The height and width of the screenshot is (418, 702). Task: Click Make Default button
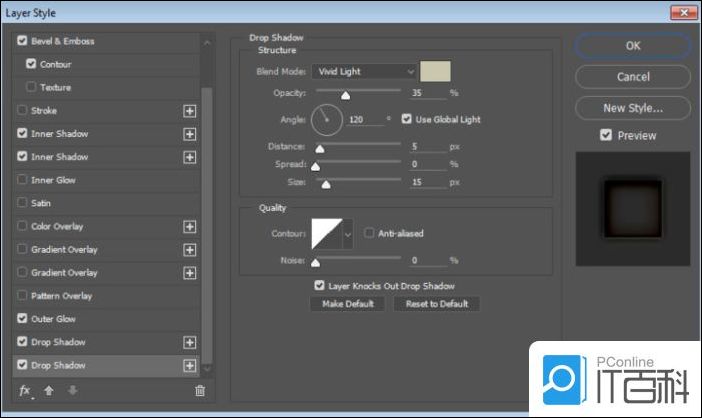tap(347, 304)
